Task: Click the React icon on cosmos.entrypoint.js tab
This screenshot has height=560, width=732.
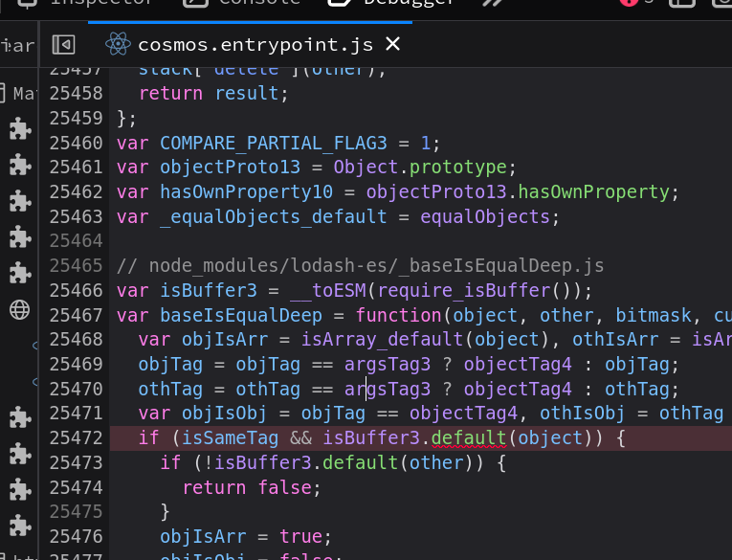Action: (118, 44)
